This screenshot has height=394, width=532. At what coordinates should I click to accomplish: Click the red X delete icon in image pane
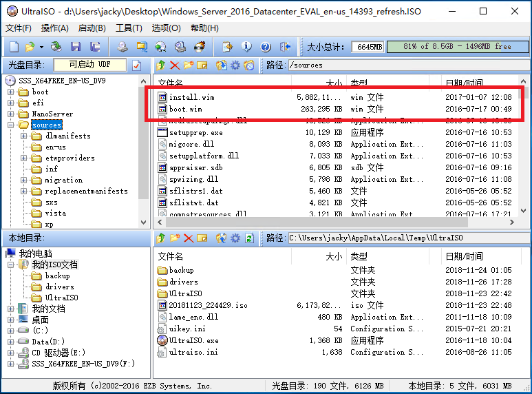[x=175, y=65]
